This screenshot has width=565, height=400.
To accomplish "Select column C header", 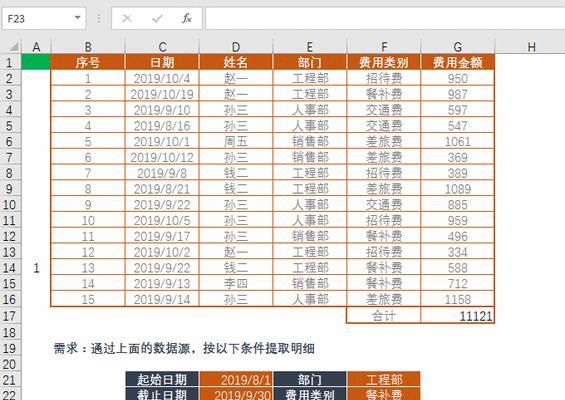I will point(162,47).
